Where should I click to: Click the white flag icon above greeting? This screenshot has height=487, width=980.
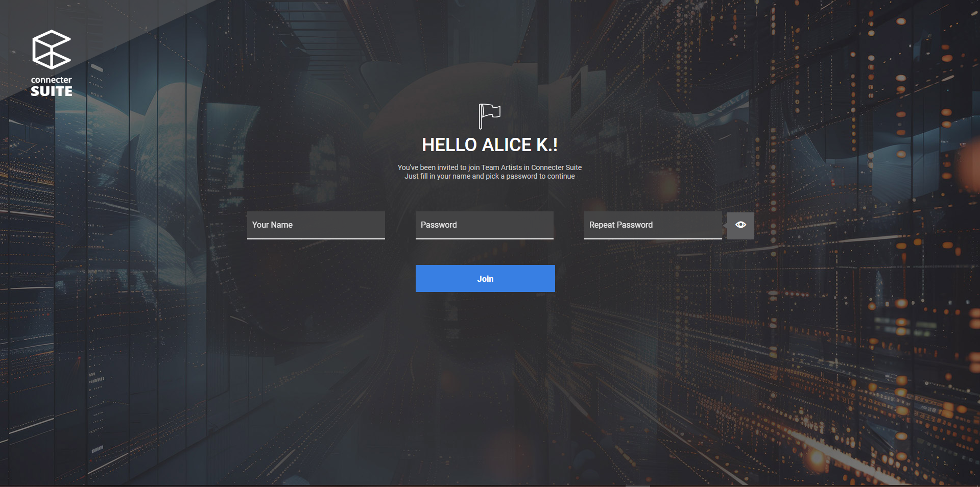[489, 116]
